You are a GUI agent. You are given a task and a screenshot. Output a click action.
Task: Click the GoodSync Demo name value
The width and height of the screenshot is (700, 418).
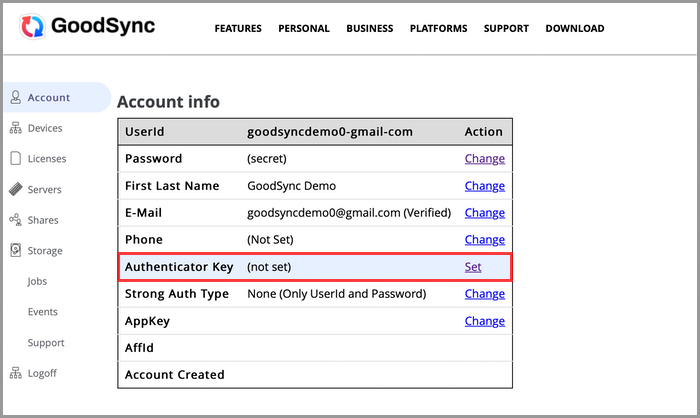tap(292, 186)
